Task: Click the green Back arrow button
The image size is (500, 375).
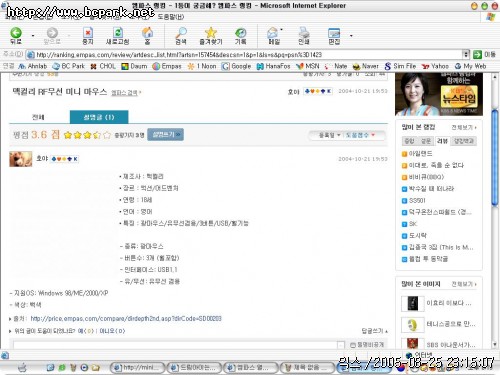Action: (16, 35)
